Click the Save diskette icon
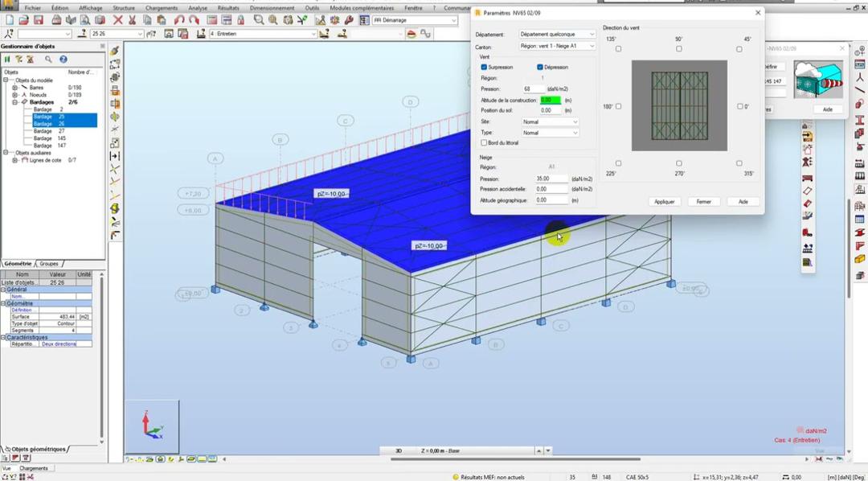This screenshot has height=481, width=868. 39,20
